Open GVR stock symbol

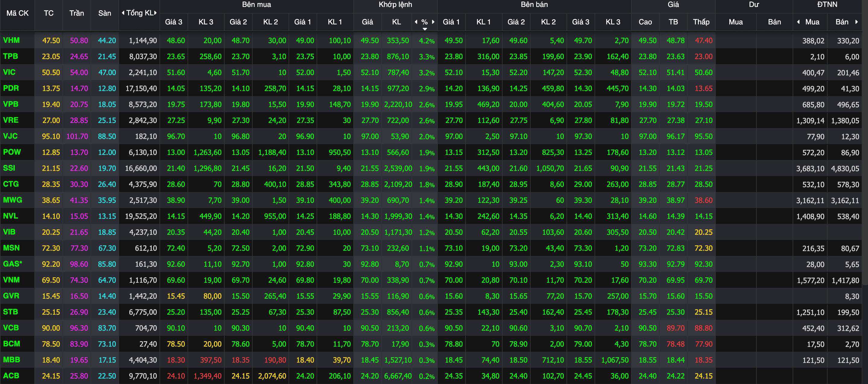pyautogui.click(x=11, y=296)
